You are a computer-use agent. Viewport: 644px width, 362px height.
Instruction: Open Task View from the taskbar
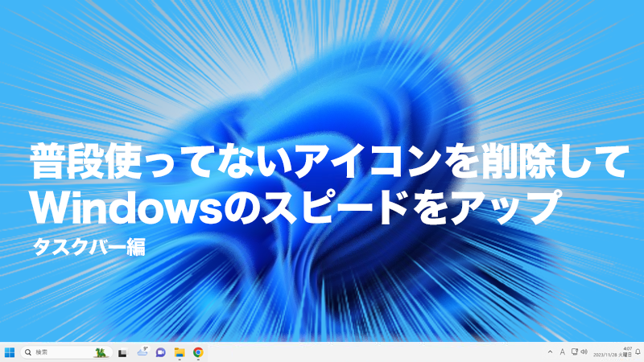[x=122, y=352]
